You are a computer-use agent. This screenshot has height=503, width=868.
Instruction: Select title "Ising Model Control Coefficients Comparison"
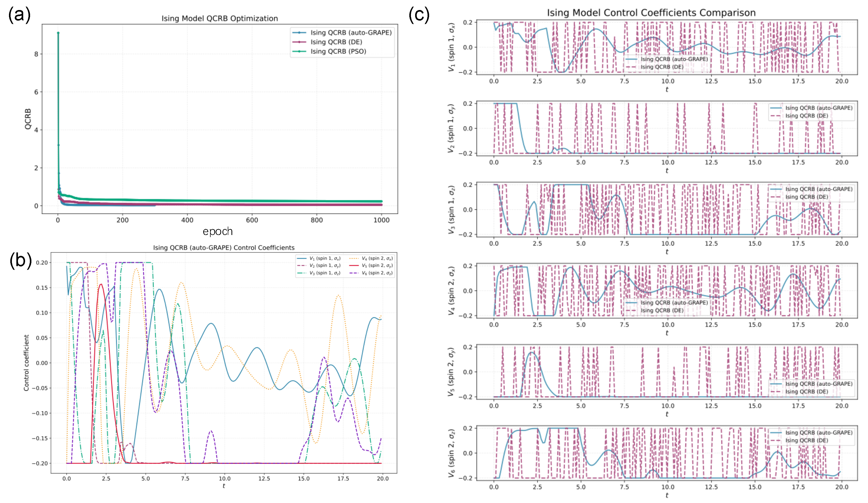(651, 13)
